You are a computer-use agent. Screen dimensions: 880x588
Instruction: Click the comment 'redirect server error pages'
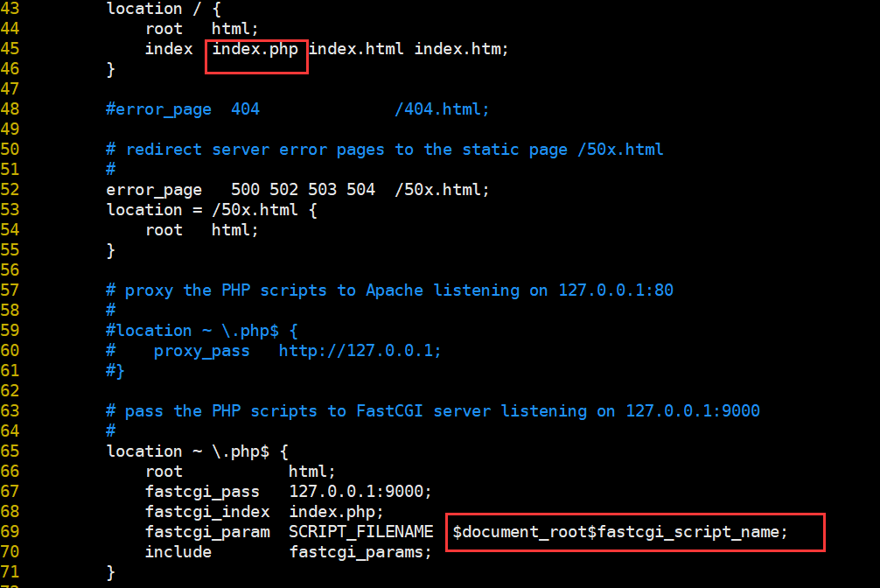pyautogui.click(x=385, y=150)
